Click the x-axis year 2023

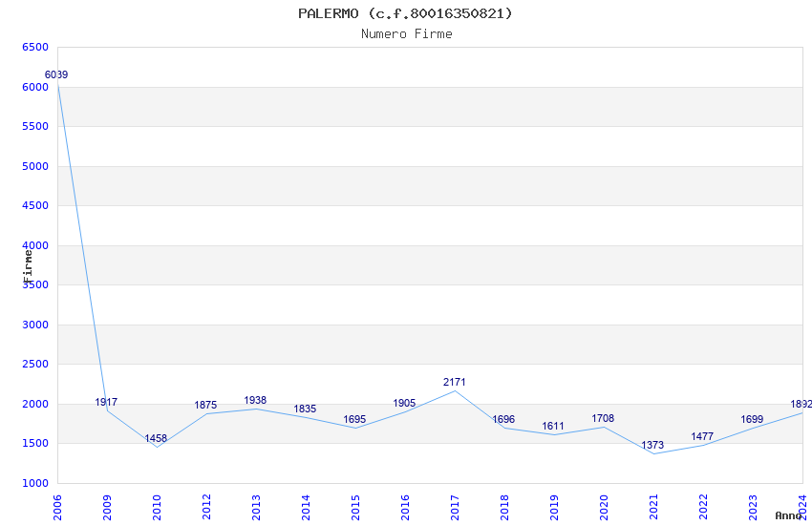pyautogui.click(x=754, y=508)
